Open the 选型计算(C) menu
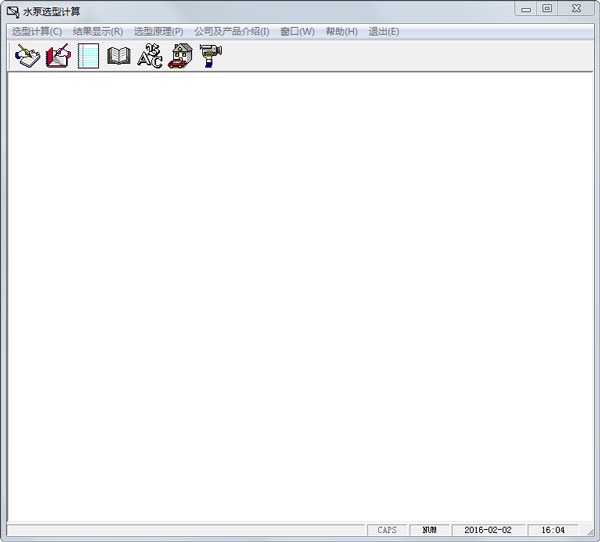Image resolution: width=600 pixels, height=542 pixels. click(x=37, y=32)
